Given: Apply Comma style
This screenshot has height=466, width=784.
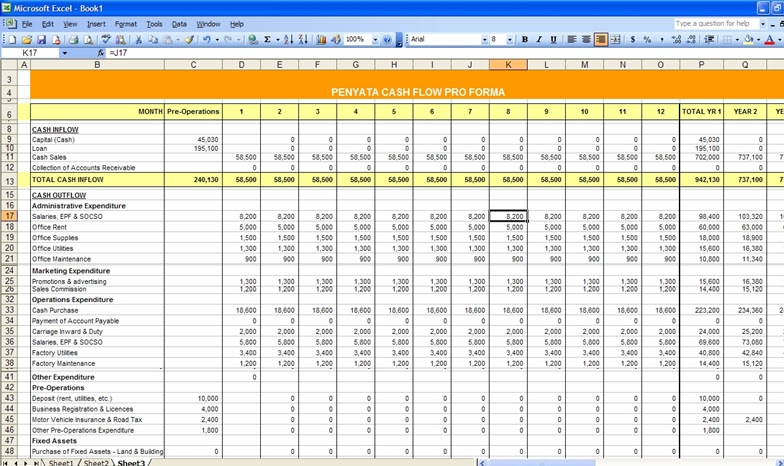Looking at the screenshot, I should click(662, 40).
